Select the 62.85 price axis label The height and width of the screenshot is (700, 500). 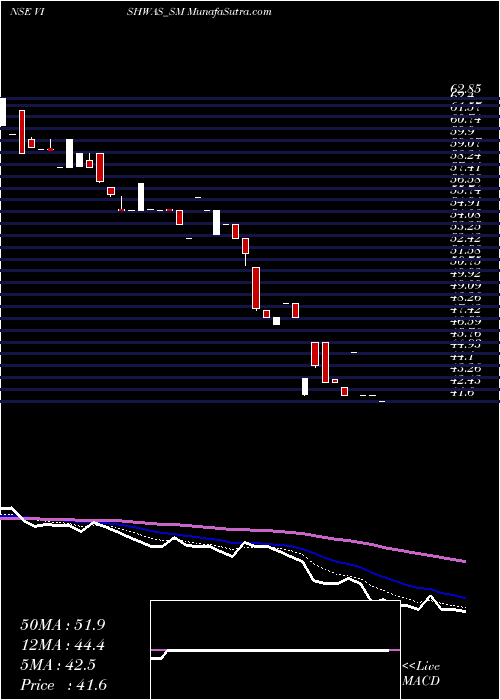pos(465,89)
